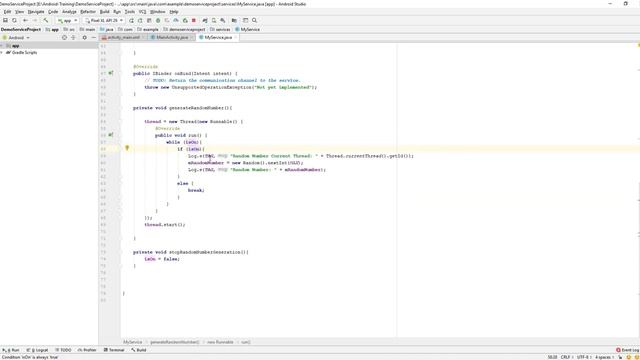Click new Runnable in editor breadcrumb footer
The width and height of the screenshot is (640, 360).
[x=220, y=342]
